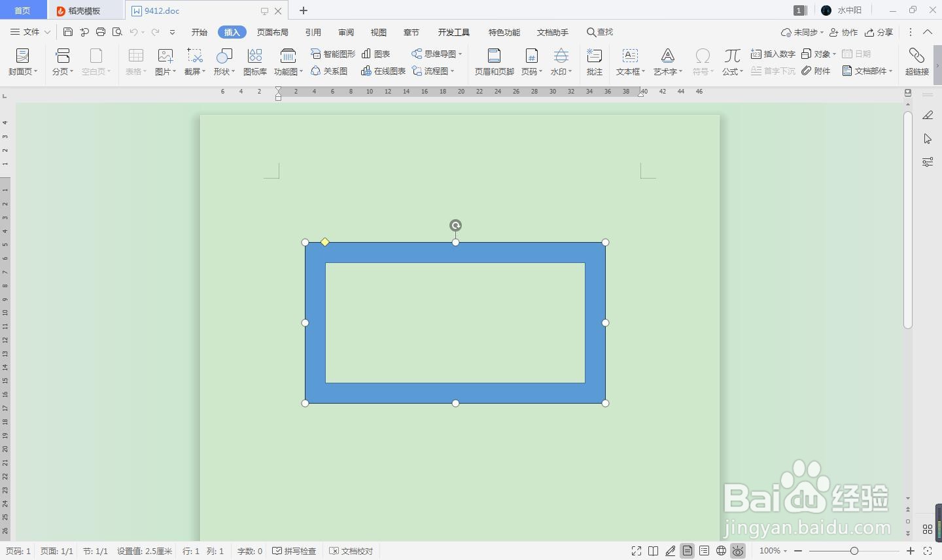Insert a Relationship diagram (关系图)

(330, 71)
